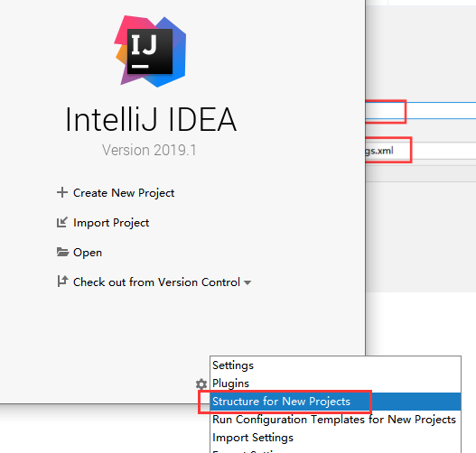
Task: Open Settings from the configure menu
Action: coord(335,365)
